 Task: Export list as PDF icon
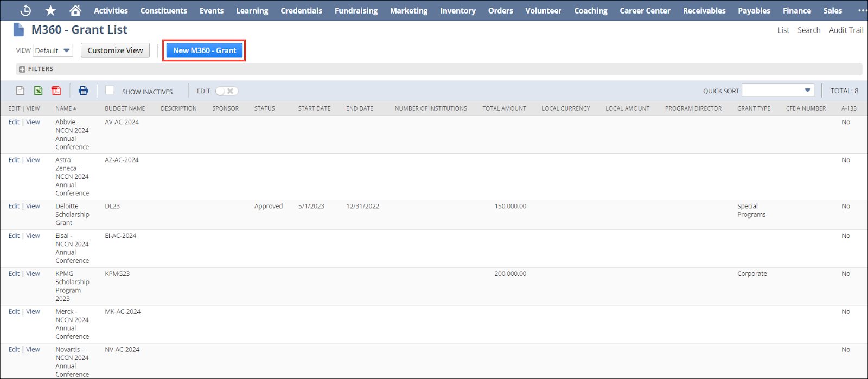56,91
